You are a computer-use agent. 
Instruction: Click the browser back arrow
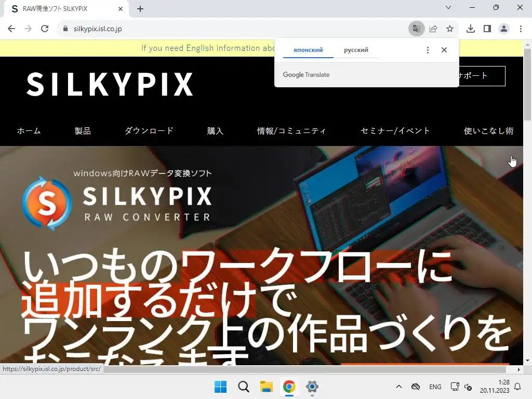pos(11,29)
